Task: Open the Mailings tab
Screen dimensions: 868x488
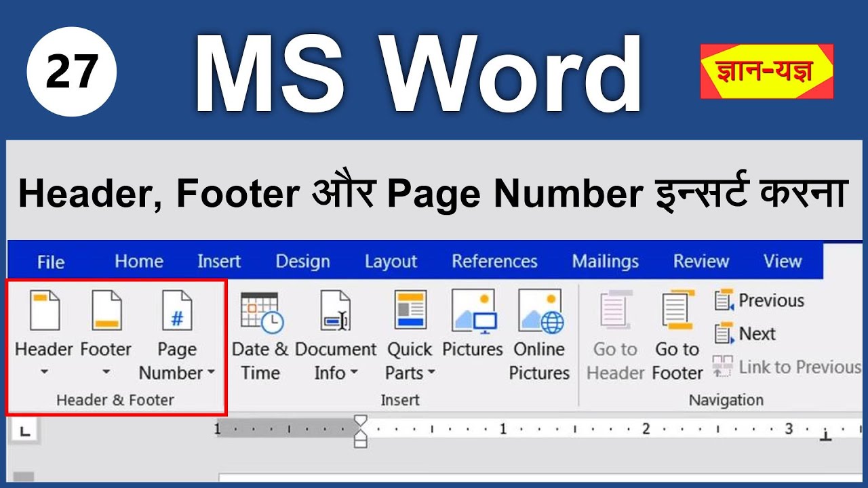Action: [x=605, y=261]
